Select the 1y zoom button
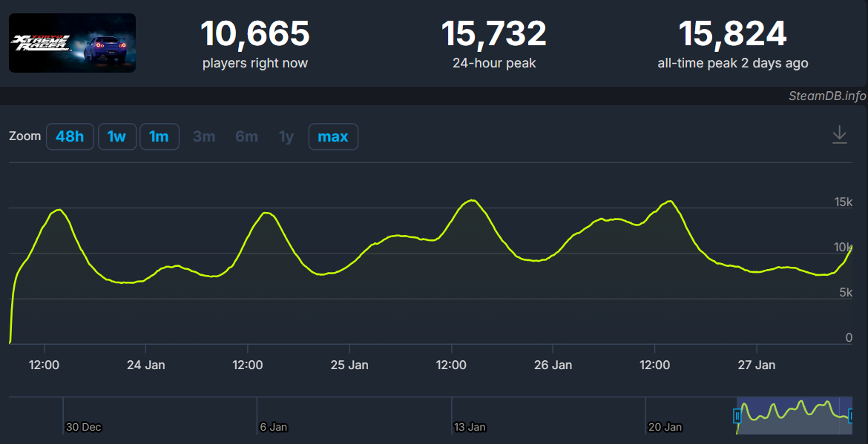This screenshot has height=444, width=868. tap(286, 136)
